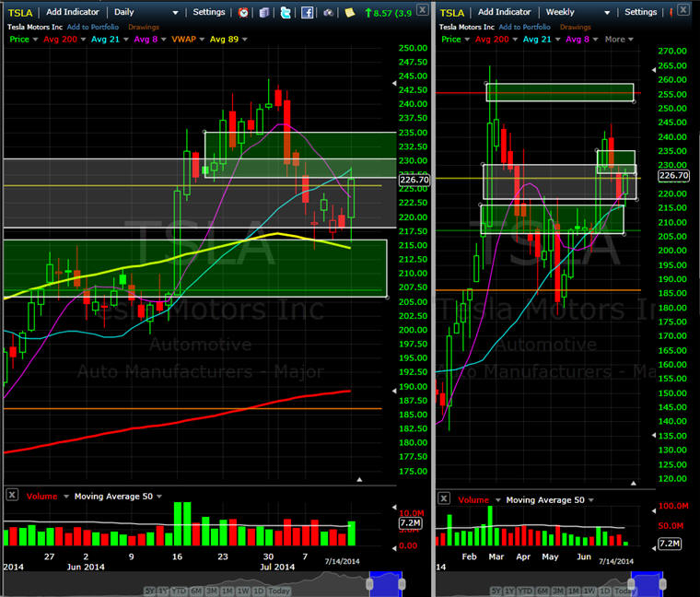Click the green 8.57 price change indicator
Viewport: 700px width, 597px height.
(388, 13)
